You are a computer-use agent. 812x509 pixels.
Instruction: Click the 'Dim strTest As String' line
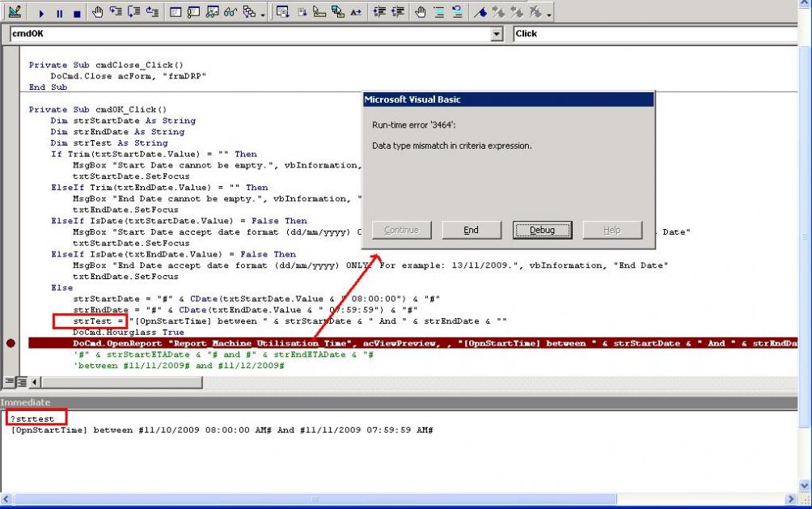click(109, 142)
